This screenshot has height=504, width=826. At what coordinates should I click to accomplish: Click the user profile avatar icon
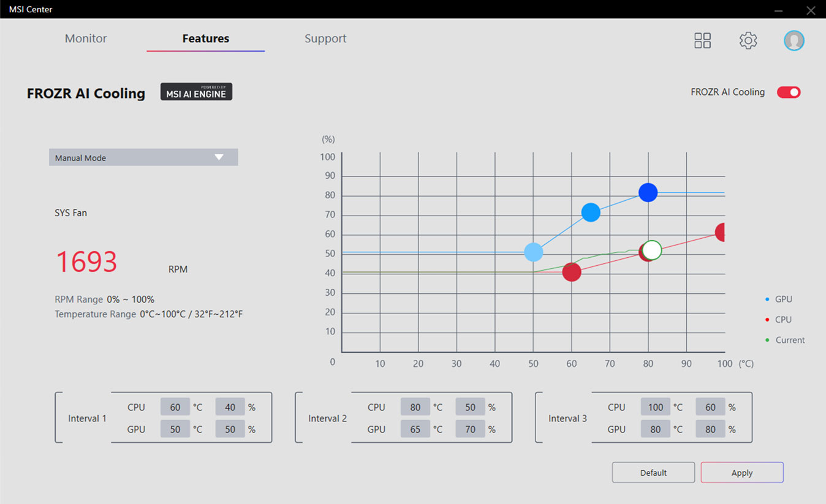pyautogui.click(x=794, y=40)
